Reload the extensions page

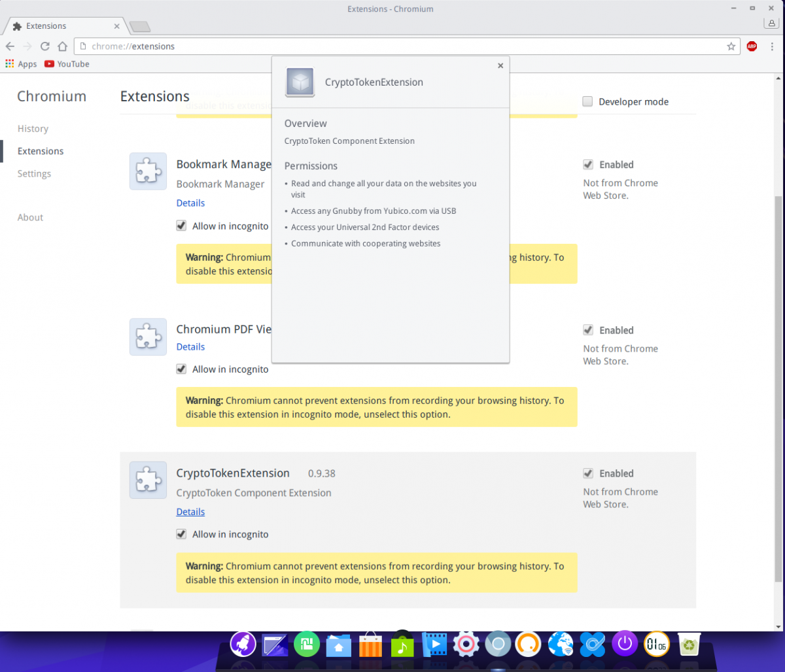pyautogui.click(x=45, y=46)
